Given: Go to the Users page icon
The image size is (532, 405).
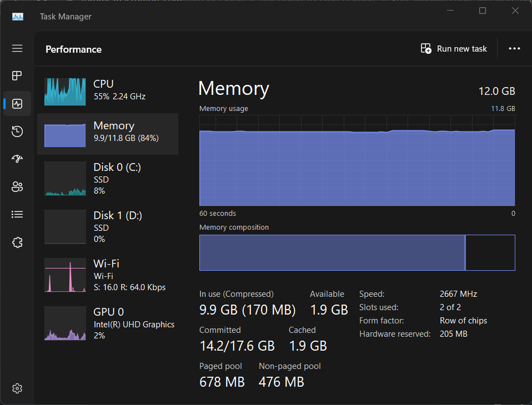Looking at the screenshot, I should tap(17, 187).
